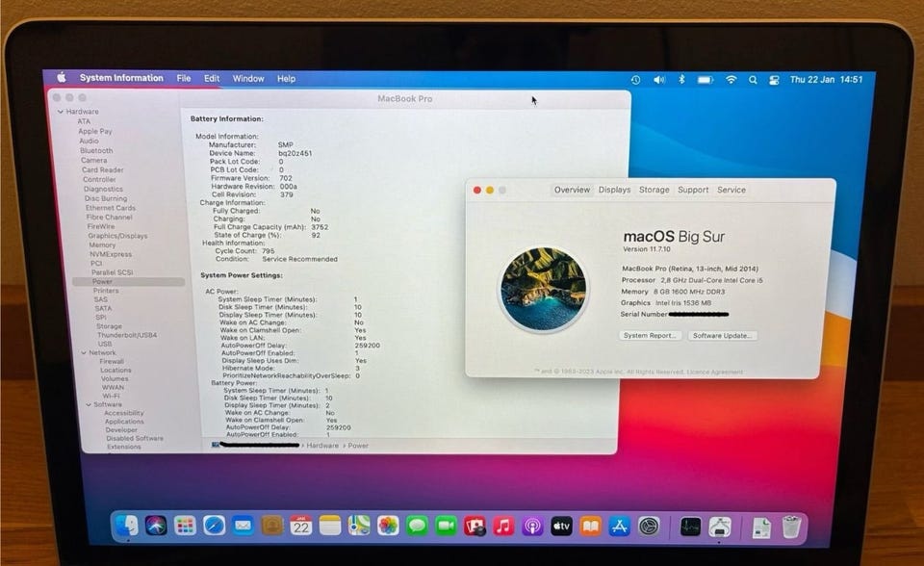Open Safari from the dock
The image size is (924, 566).
coord(214,526)
